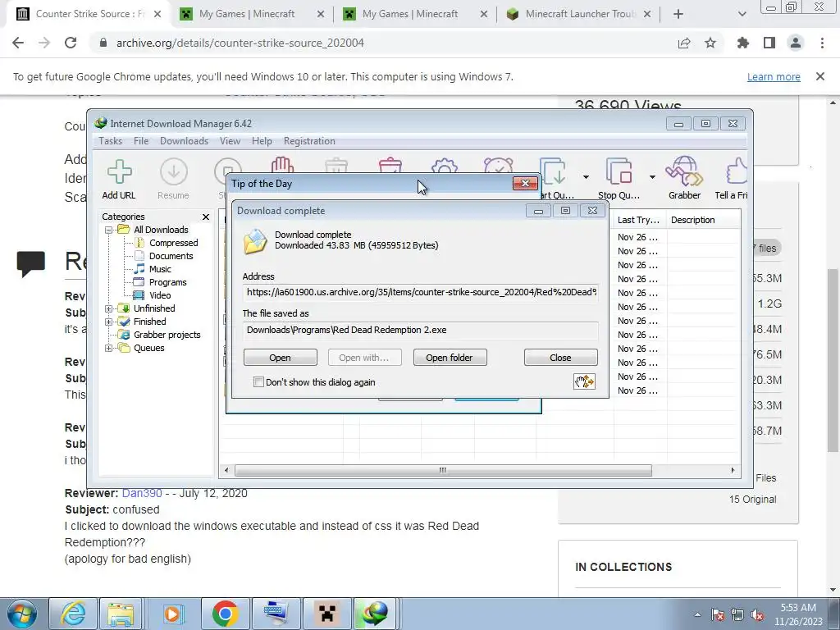The width and height of the screenshot is (840, 630).
Task: Open the Downloads menu in IDM
Action: [x=184, y=141]
